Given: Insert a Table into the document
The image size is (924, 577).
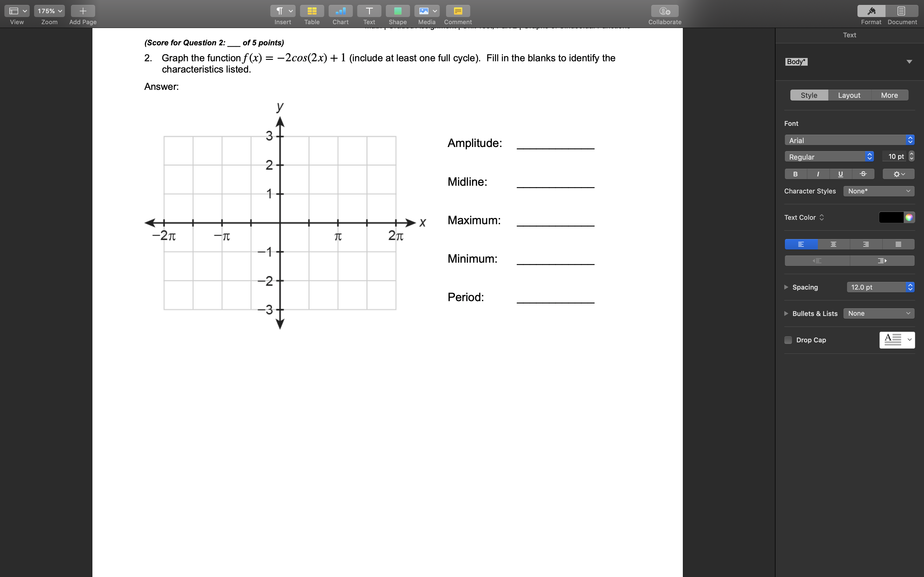Looking at the screenshot, I should [312, 11].
